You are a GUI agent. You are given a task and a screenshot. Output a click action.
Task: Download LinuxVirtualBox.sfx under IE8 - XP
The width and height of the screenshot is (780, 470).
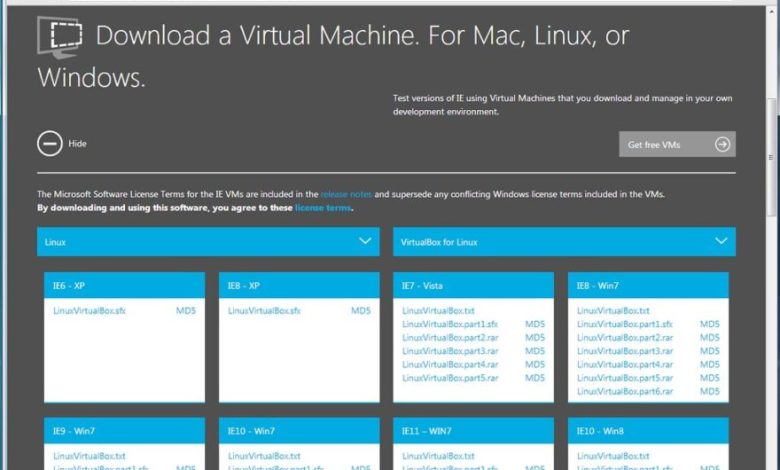(264, 311)
